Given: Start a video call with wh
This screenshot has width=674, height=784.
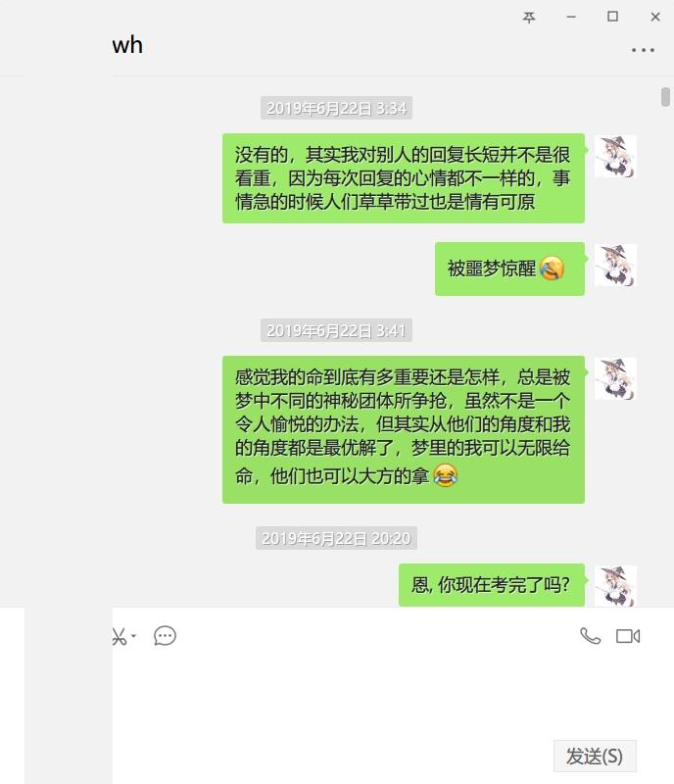Looking at the screenshot, I should point(628,636).
